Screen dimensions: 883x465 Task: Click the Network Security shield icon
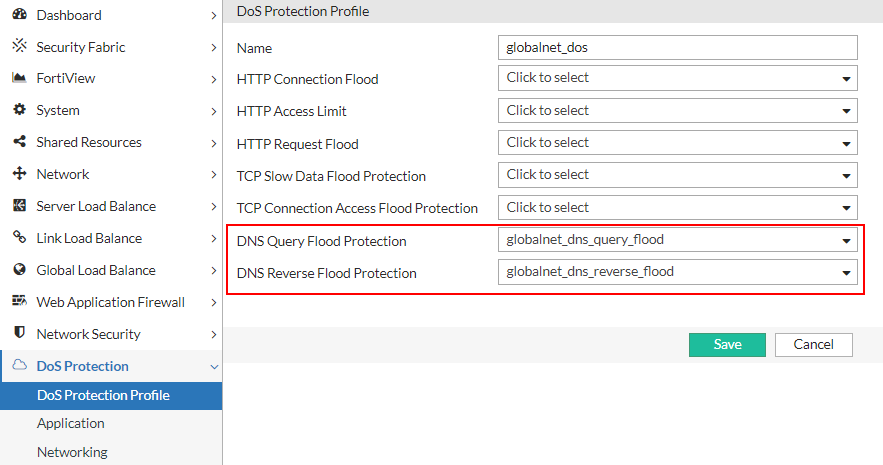(x=18, y=333)
